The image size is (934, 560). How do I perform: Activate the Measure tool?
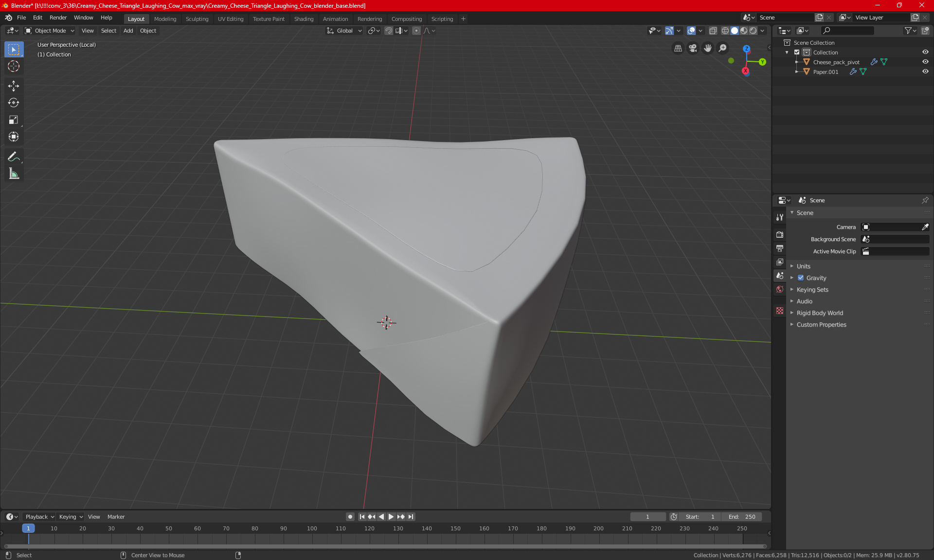coord(14,174)
